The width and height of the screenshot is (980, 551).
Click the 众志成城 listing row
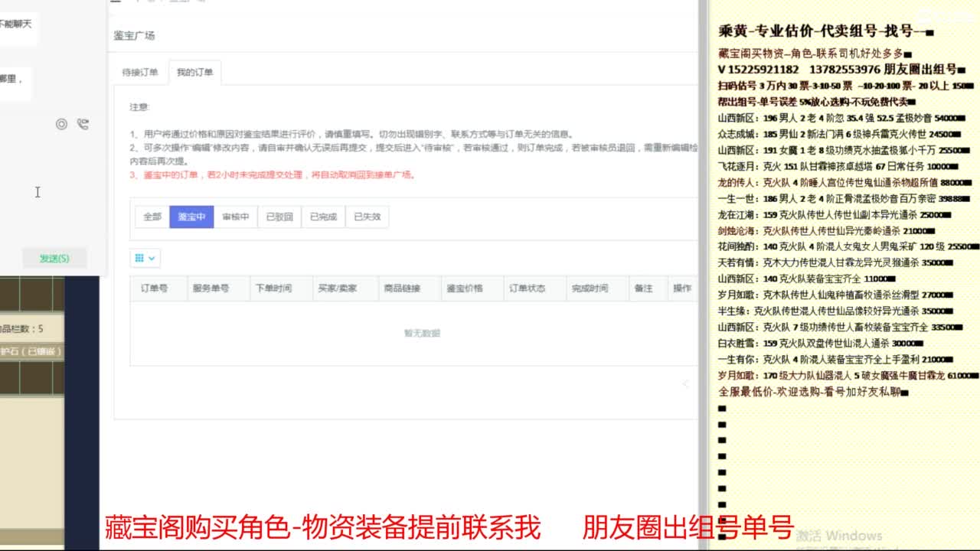coord(840,134)
